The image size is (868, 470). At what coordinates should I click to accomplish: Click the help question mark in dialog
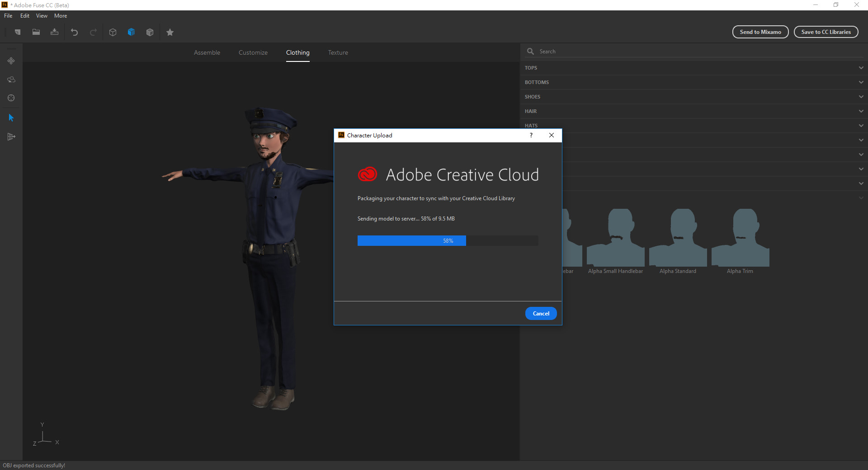[531, 135]
